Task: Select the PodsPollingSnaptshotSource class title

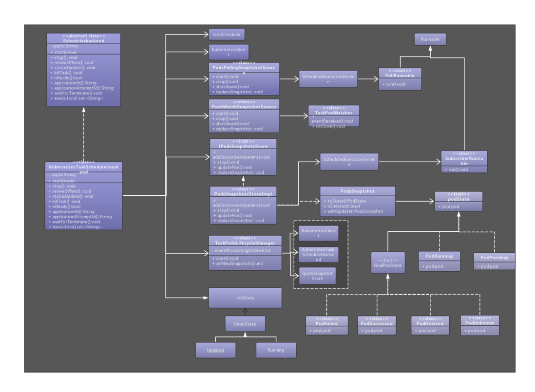Action: [244, 68]
